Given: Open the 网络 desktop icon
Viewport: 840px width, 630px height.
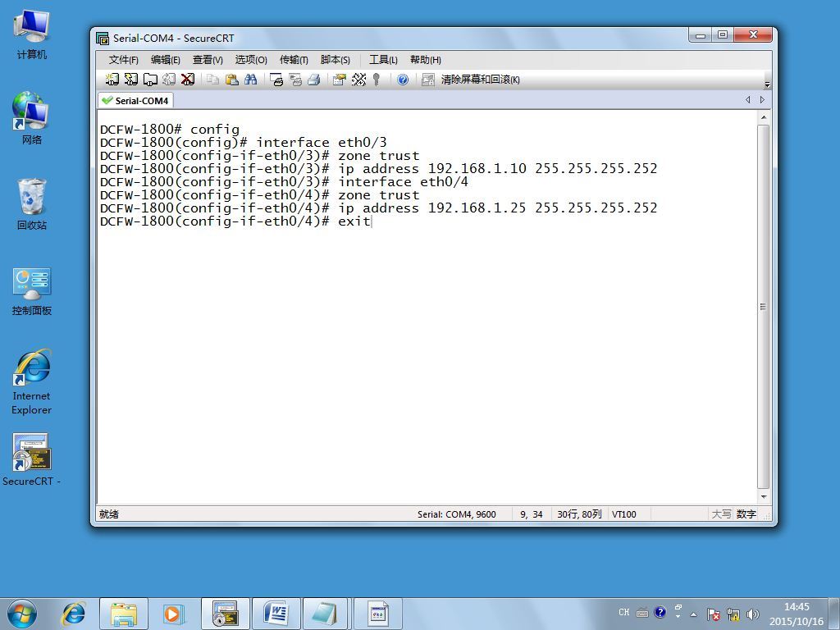Looking at the screenshot, I should pyautogui.click(x=32, y=118).
